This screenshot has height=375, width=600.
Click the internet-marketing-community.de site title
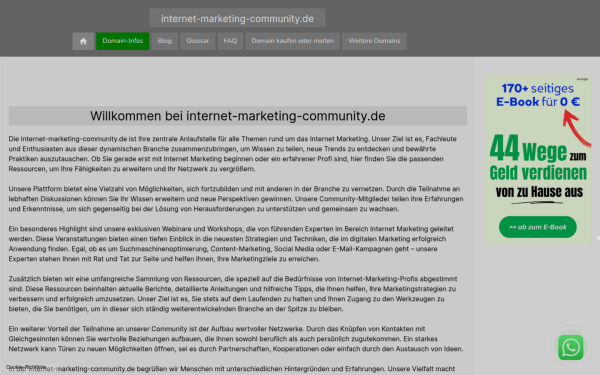tap(237, 18)
